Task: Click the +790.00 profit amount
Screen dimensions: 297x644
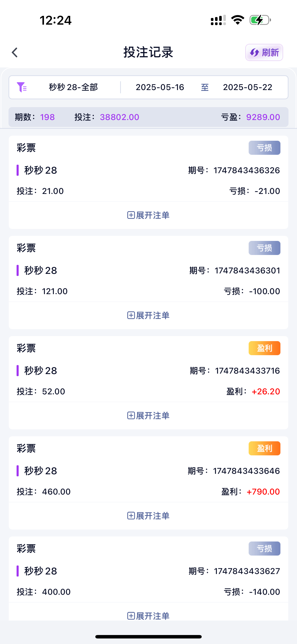Action: tap(263, 492)
